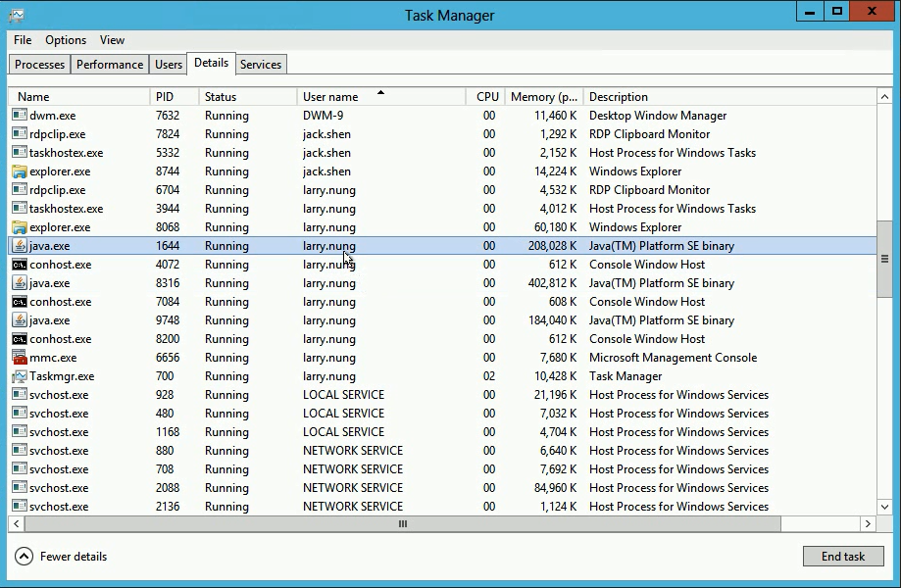Image resolution: width=901 pixels, height=588 pixels.
Task: Sort by the CPU column header
Action: 485,96
